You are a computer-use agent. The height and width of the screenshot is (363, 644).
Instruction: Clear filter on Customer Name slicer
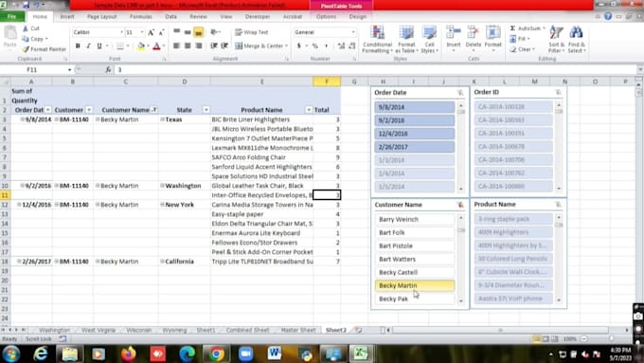(x=460, y=205)
